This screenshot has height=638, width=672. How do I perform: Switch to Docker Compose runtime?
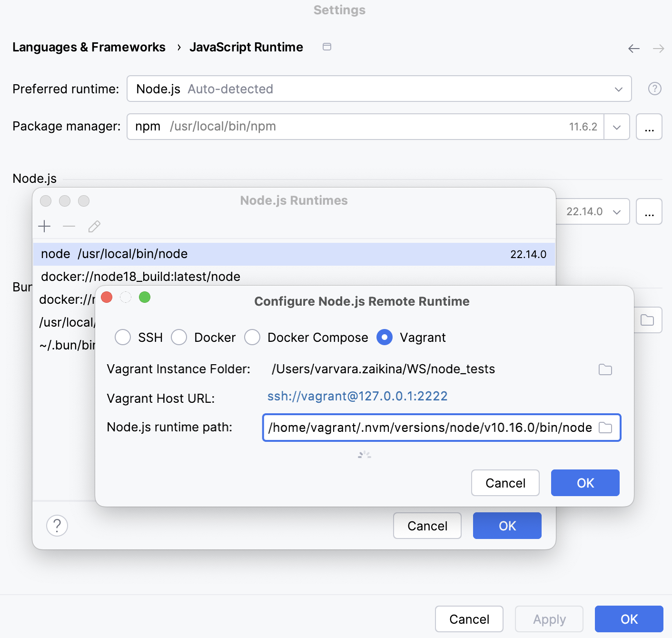coord(252,337)
